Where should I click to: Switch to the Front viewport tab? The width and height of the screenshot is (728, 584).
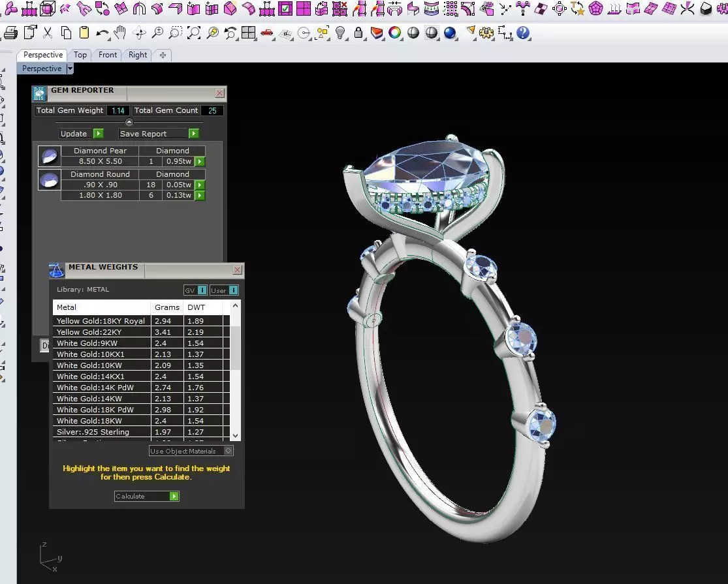click(x=108, y=55)
